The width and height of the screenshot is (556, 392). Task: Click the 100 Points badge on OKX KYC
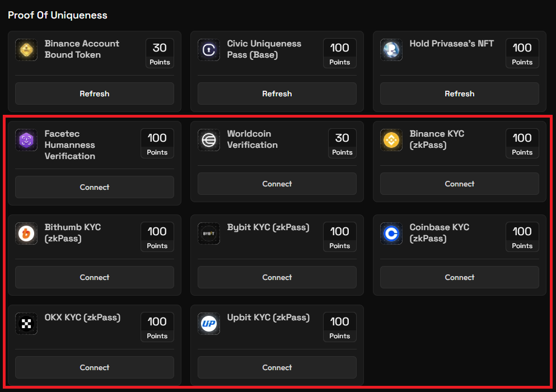(x=157, y=327)
